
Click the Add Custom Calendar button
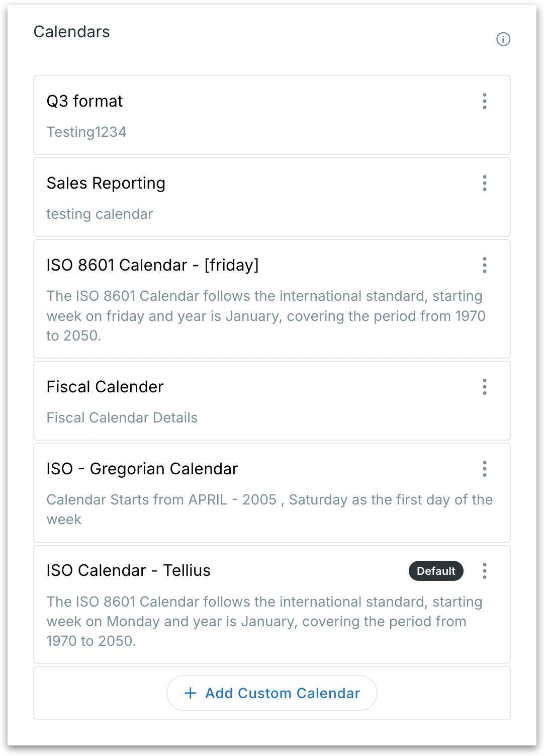coord(272,693)
